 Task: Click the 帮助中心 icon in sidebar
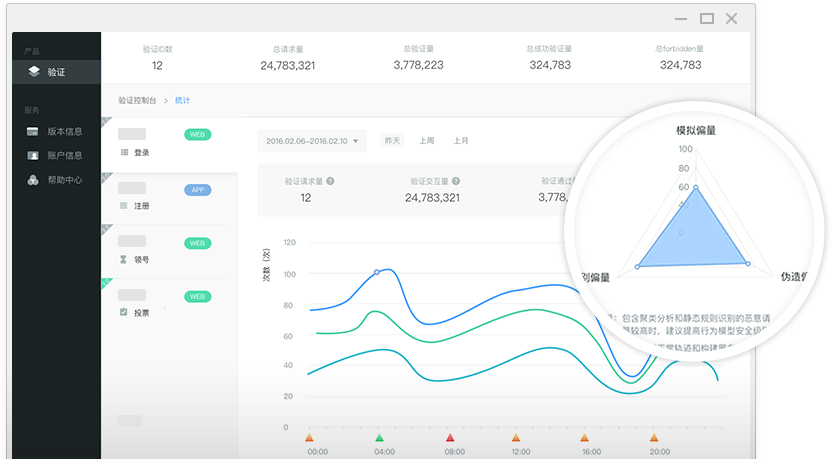tap(33, 180)
